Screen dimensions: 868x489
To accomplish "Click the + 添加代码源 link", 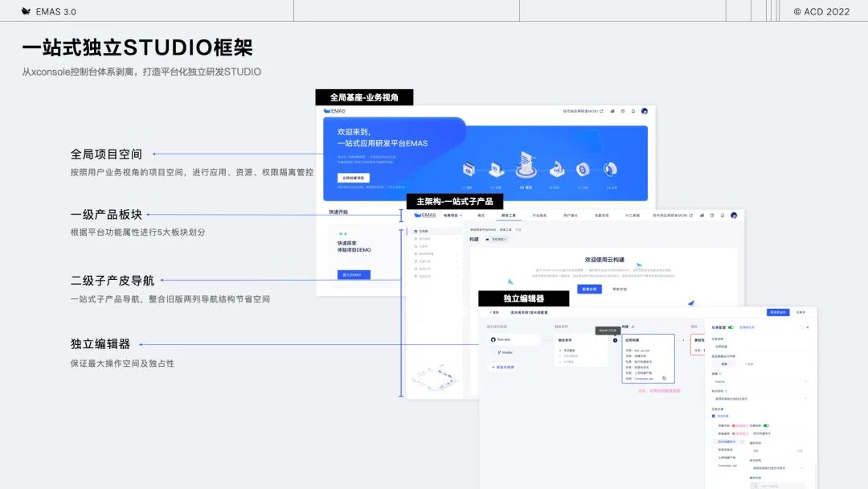I will click(502, 368).
